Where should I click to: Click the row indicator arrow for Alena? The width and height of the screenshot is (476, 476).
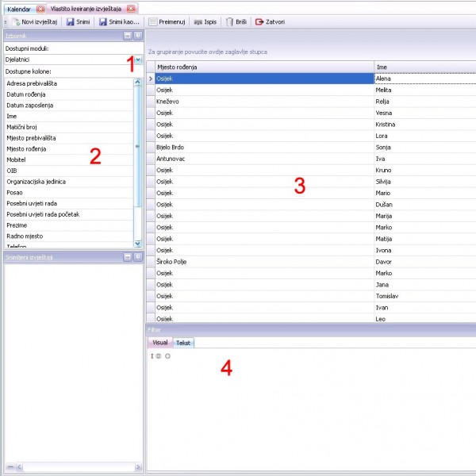click(151, 79)
